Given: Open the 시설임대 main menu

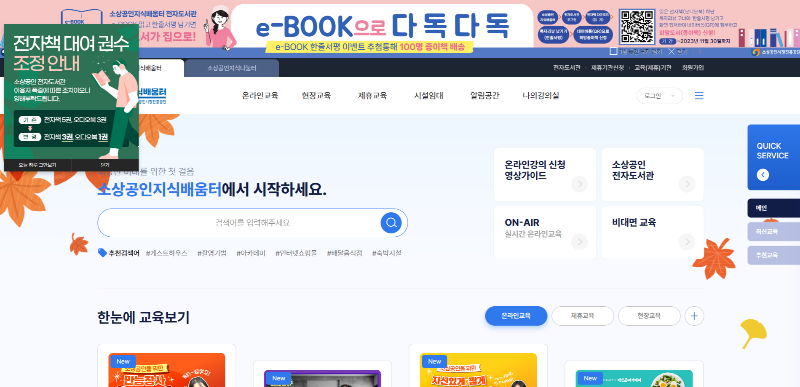Looking at the screenshot, I should click(429, 95).
